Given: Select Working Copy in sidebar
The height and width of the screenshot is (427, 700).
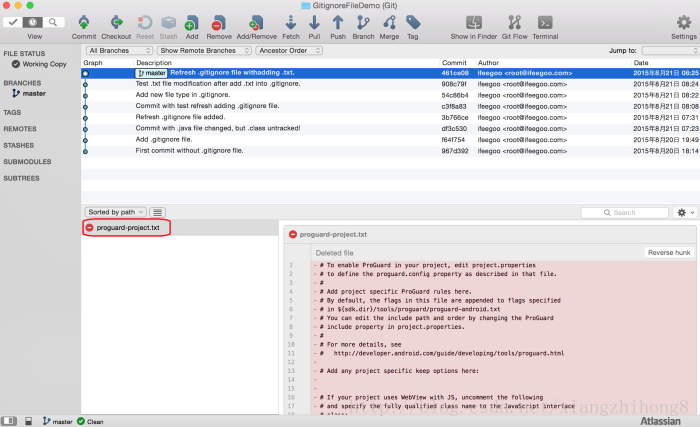Looking at the screenshot, I should [x=40, y=64].
